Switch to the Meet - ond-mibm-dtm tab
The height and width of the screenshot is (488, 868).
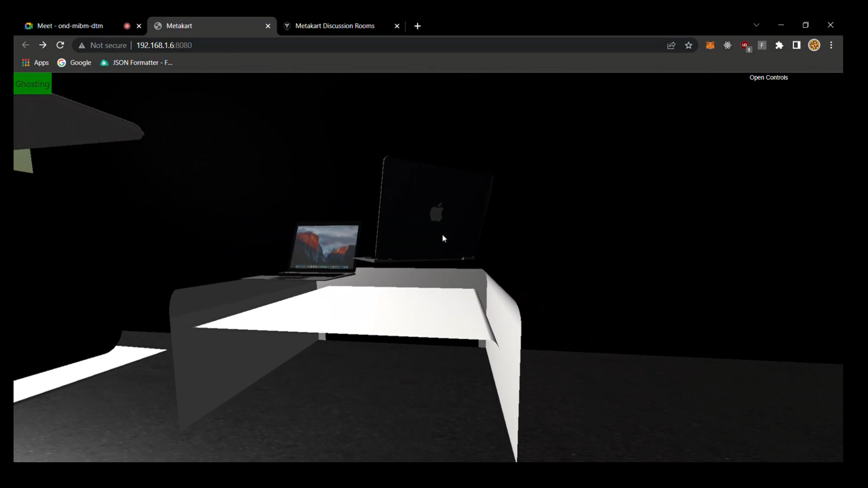(x=70, y=26)
